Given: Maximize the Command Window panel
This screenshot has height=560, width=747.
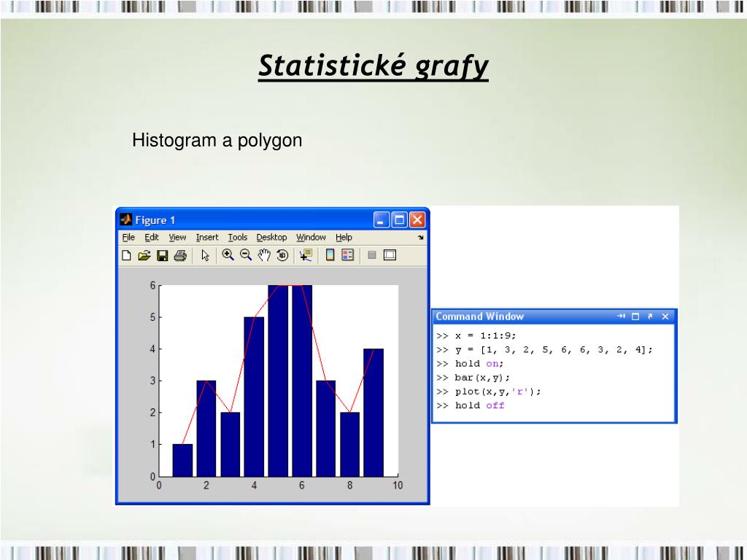Looking at the screenshot, I should coord(635,316).
